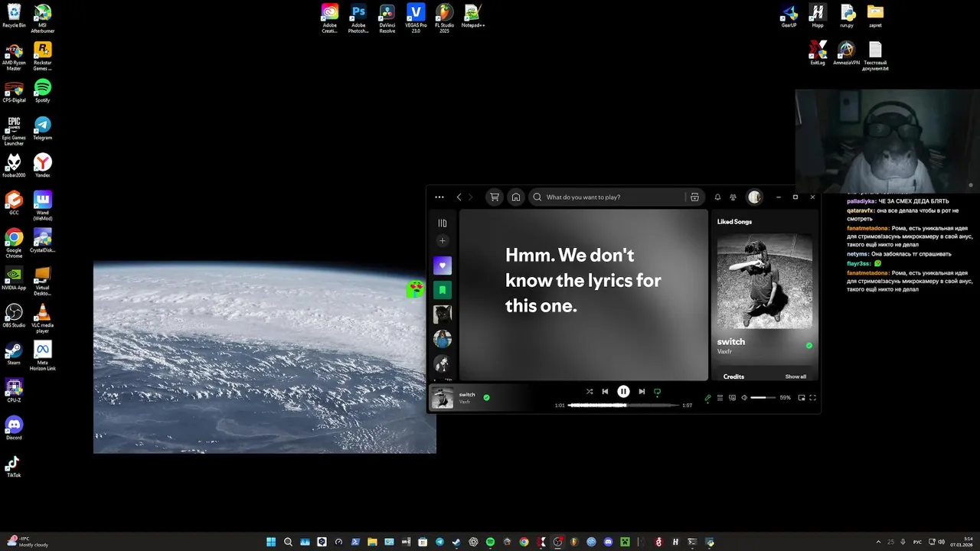The height and width of the screenshot is (551, 980).
Task: Click Spotify icon in the taskbar
Action: pos(490,542)
